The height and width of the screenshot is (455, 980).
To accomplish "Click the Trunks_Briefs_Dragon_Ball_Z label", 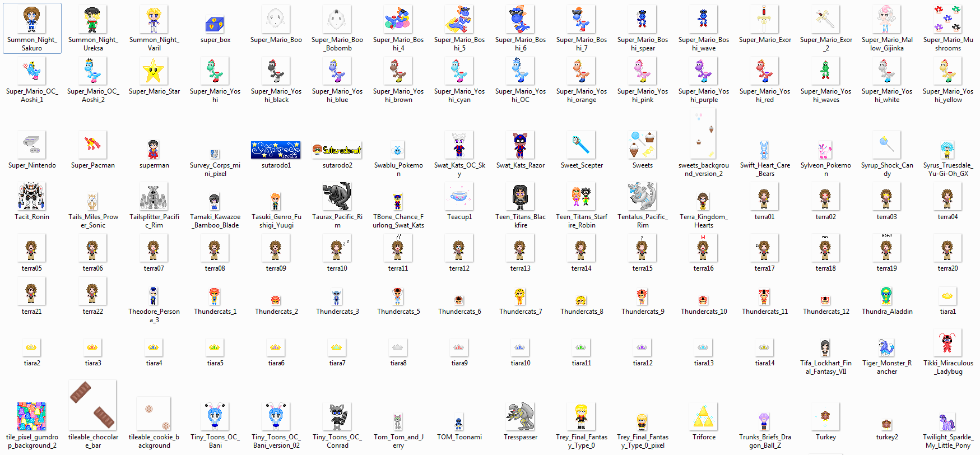I will pyautogui.click(x=765, y=442).
